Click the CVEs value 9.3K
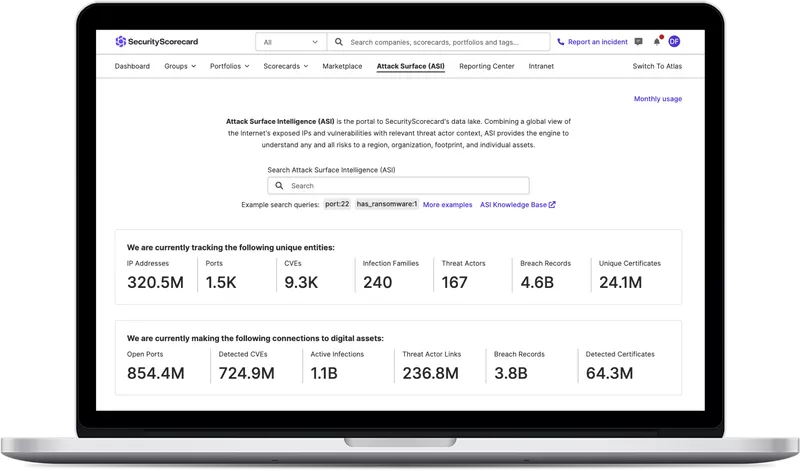 point(301,282)
